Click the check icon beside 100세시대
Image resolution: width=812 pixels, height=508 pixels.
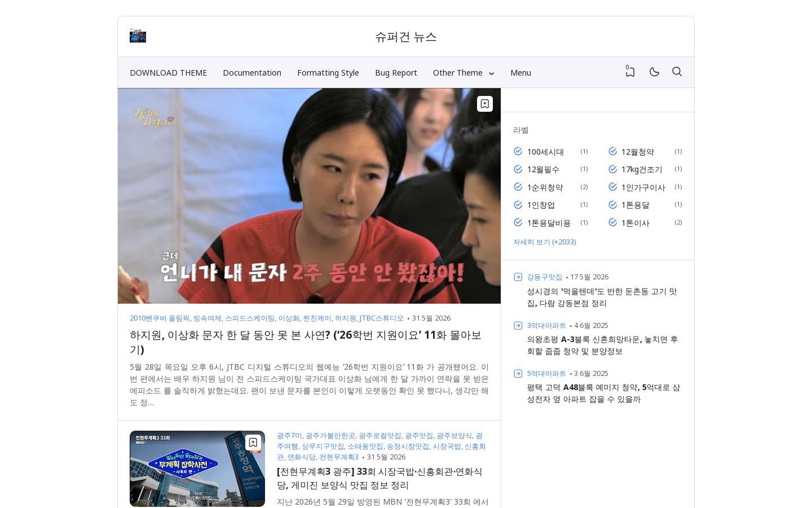[518, 151]
